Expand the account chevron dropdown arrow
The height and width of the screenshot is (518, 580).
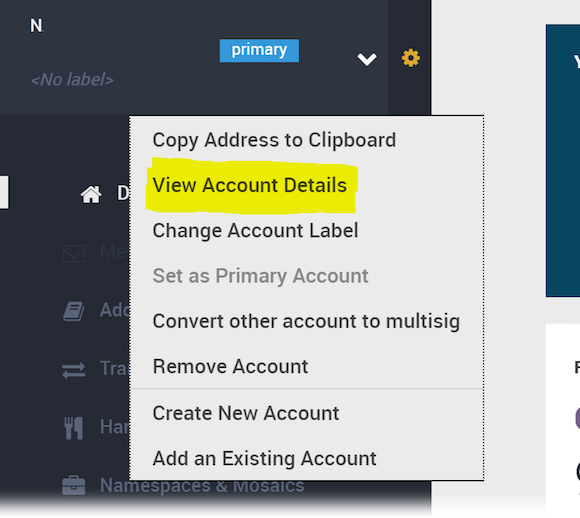point(367,59)
